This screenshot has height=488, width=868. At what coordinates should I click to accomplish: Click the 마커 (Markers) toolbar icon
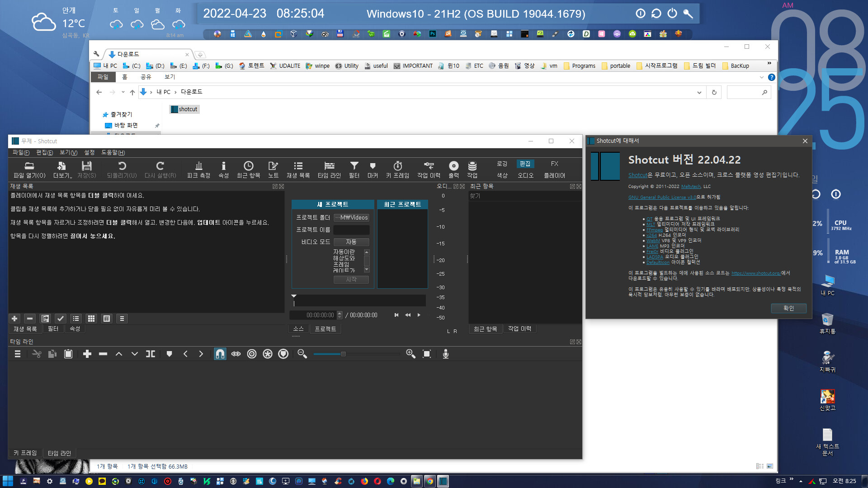pos(373,169)
